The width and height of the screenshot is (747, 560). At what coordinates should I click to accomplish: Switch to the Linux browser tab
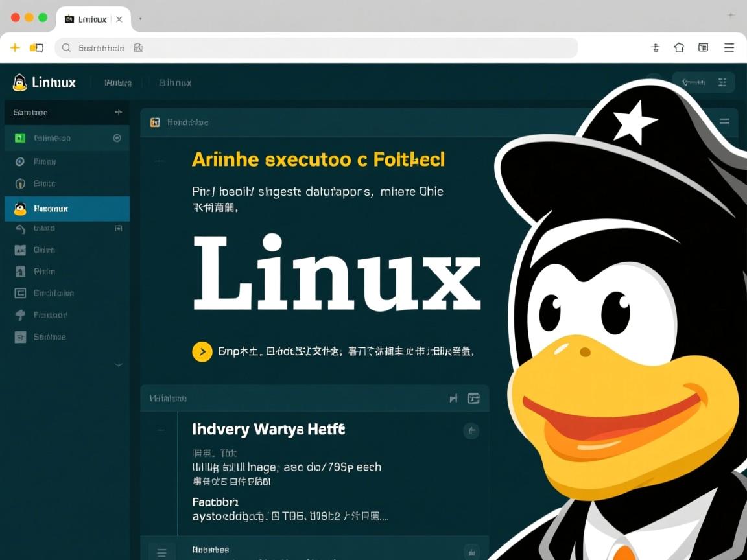coord(91,19)
